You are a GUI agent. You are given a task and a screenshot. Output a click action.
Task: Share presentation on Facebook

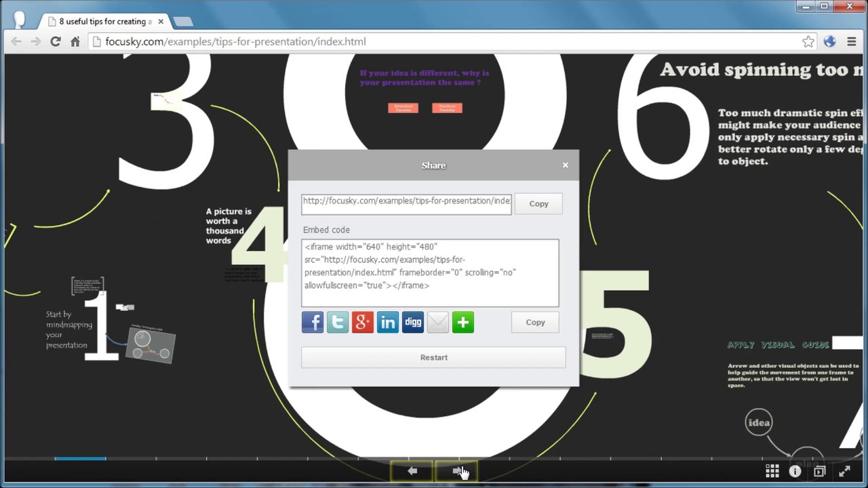coord(313,322)
